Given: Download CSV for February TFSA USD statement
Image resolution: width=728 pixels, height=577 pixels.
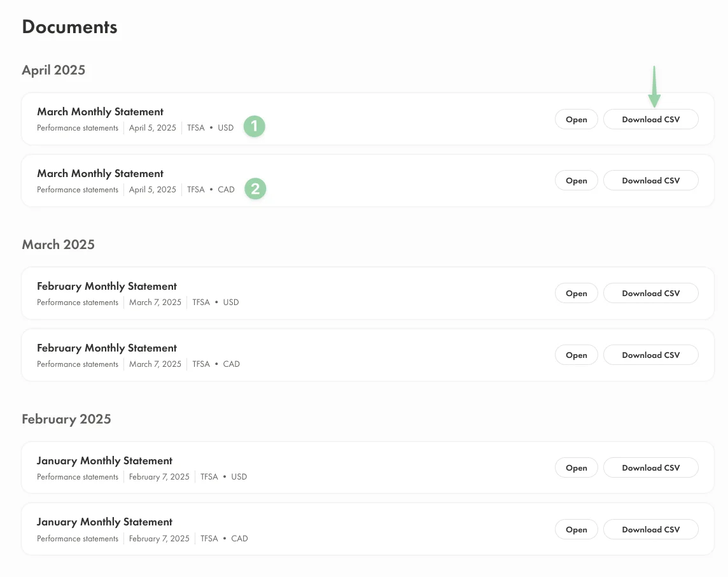Looking at the screenshot, I should coord(650,293).
